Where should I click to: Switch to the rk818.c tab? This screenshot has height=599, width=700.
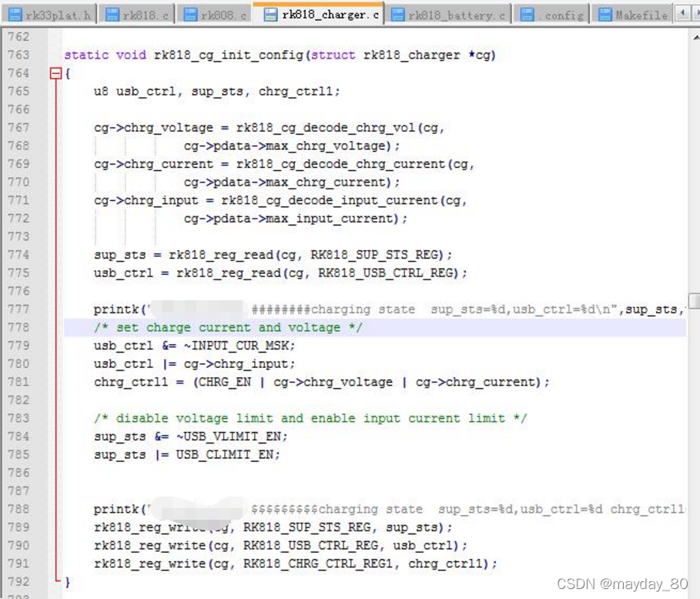click(137, 15)
